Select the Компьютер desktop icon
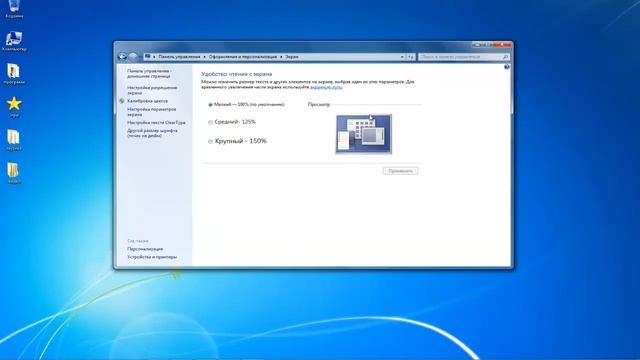Viewport: 640px width, 360px height. pyautogui.click(x=14, y=41)
